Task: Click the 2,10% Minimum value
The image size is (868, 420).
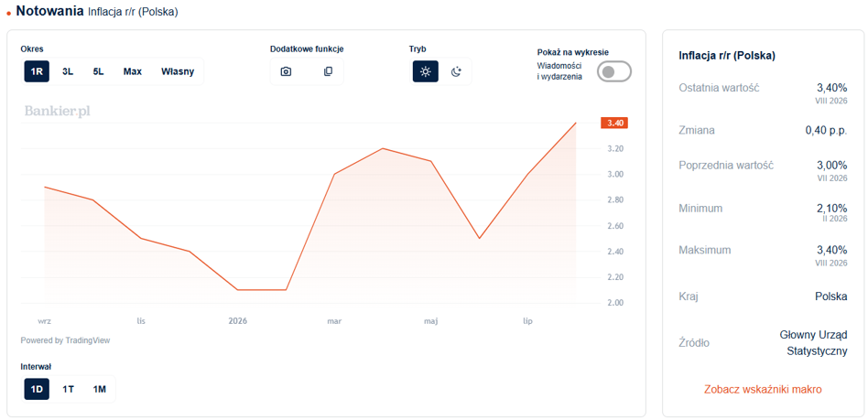Action: tap(832, 208)
